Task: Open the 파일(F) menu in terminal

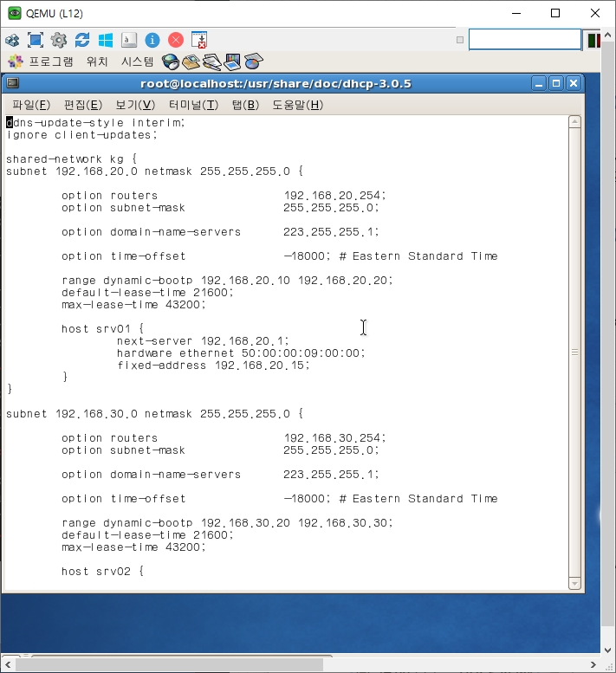Action: pyautogui.click(x=31, y=105)
